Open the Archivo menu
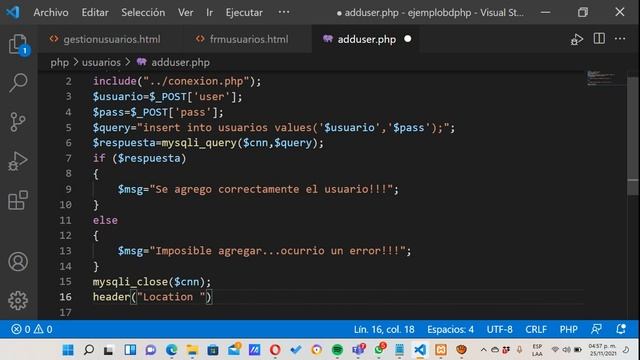Image resolution: width=640 pixels, height=360 pixels. point(51,13)
